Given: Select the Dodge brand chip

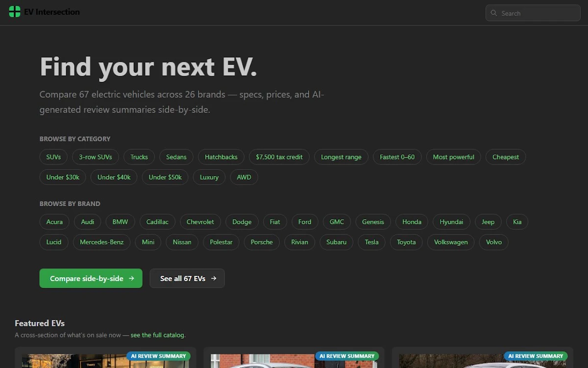Looking at the screenshot, I should [242, 222].
